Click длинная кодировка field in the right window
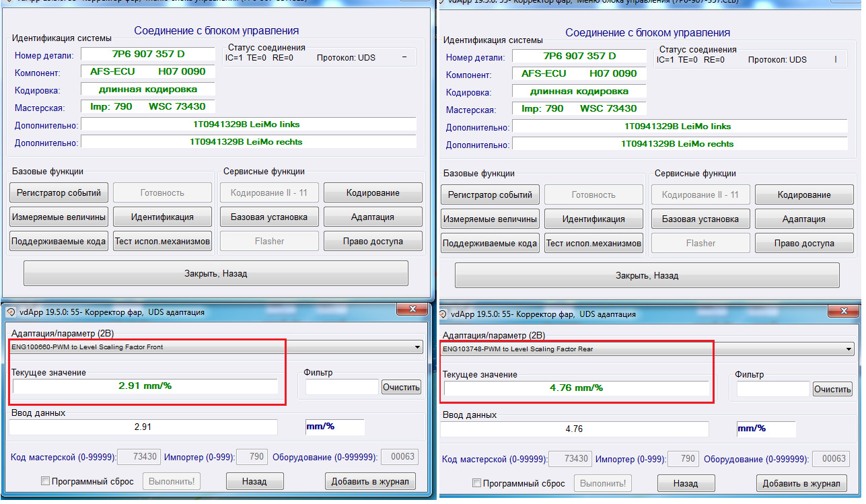This screenshot has width=866, height=504. [579, 91]
